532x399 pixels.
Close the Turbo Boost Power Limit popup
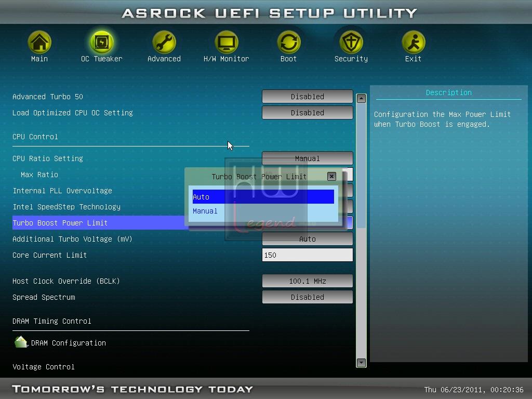click(x=331, y=176)
